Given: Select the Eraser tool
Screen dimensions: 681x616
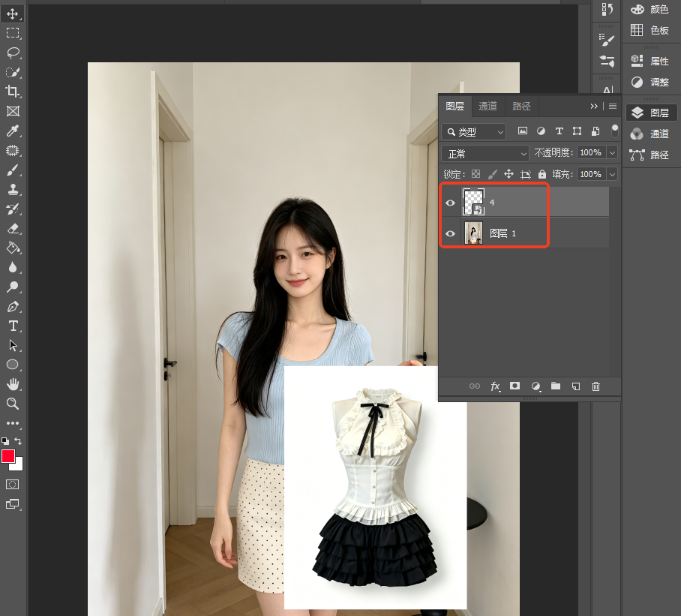Looking at the screenshot, I should pyautogui.click(x=13, y=229).
